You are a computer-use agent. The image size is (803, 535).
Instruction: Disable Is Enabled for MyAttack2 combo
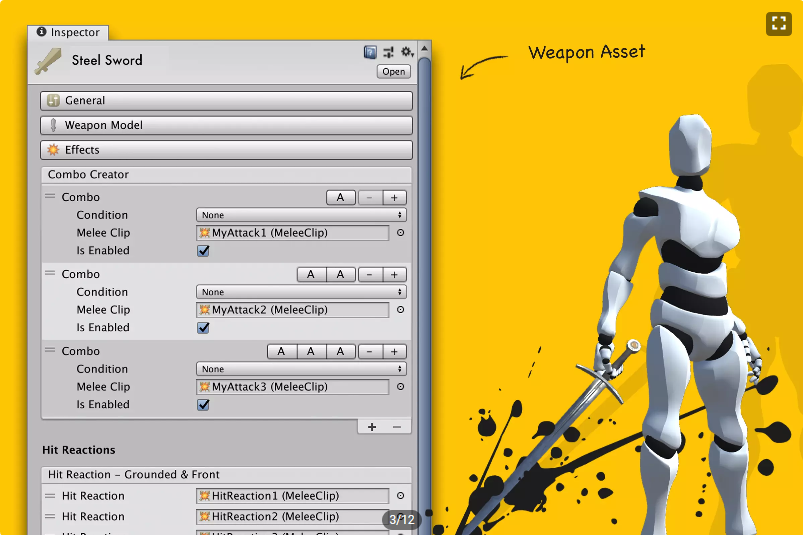(203, 328)
